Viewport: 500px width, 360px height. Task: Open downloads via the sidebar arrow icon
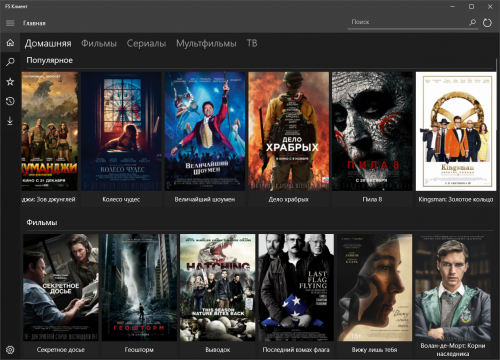10,121
